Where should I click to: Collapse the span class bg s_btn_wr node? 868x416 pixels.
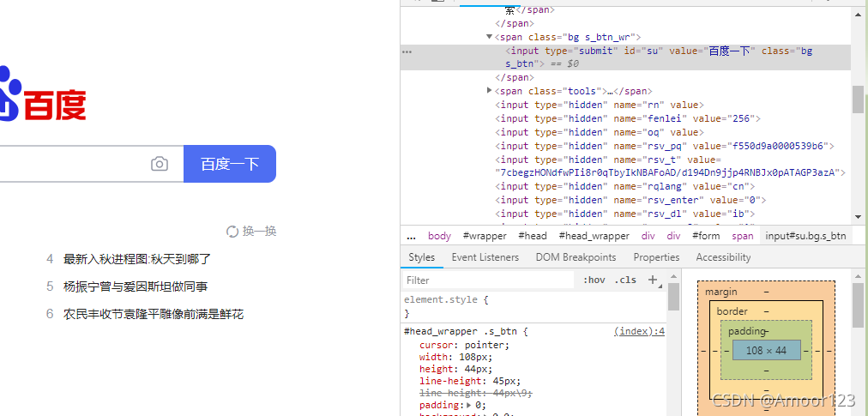pyautogui.click(x=489, y=37)
